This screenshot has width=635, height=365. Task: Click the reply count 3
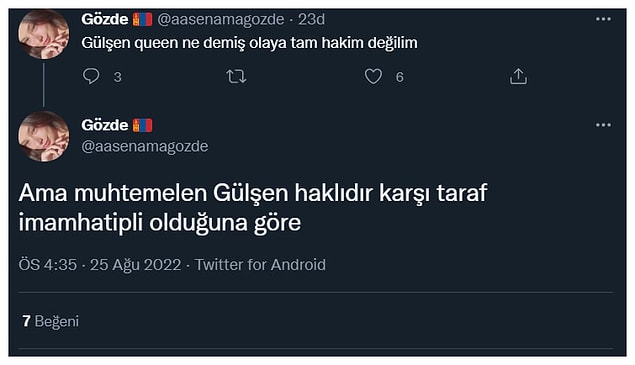[117, 77]
